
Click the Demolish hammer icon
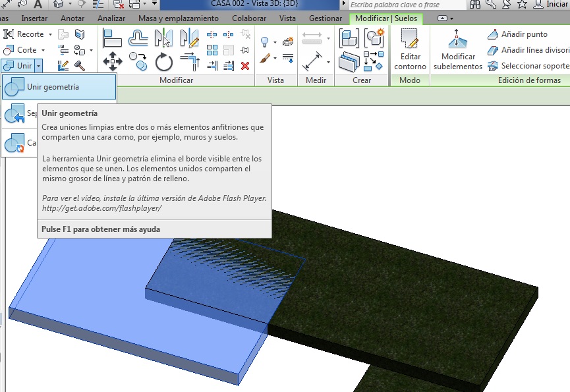point(80,65)
